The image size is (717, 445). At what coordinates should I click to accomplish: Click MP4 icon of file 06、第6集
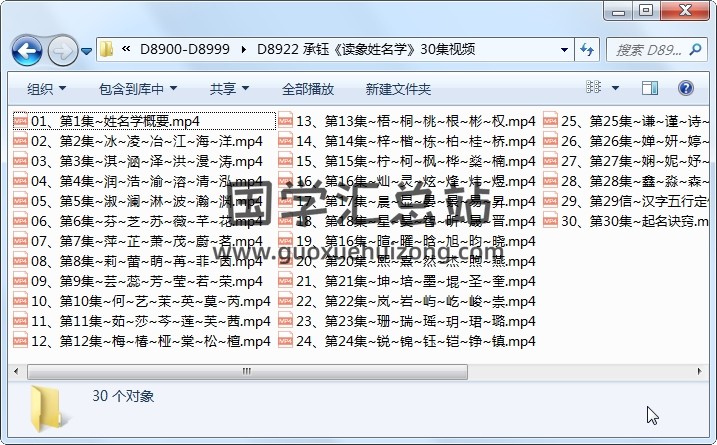[21, 221]
